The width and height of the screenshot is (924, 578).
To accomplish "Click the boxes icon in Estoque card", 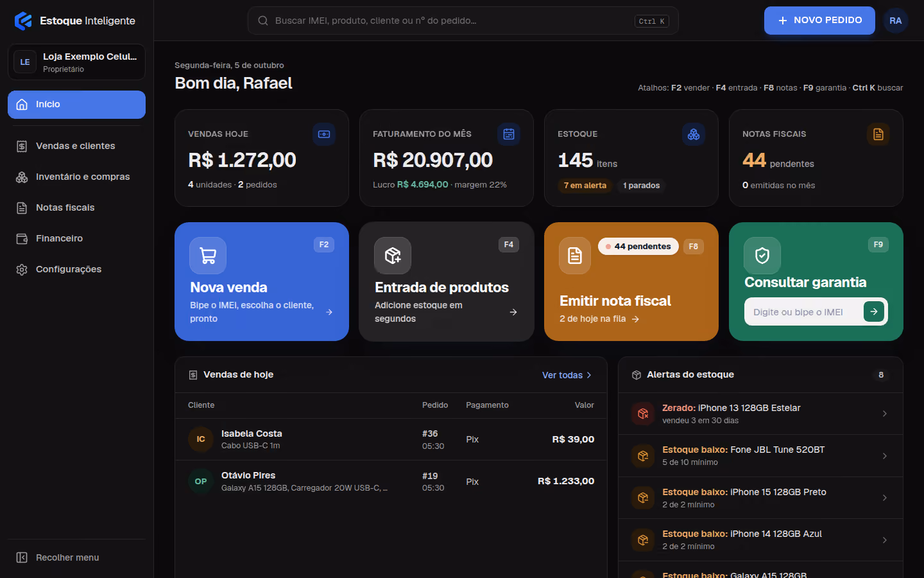I will [694, 134].
